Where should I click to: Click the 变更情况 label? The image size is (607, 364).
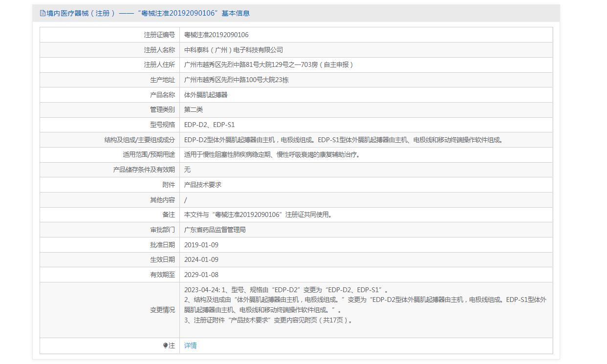pos(162,310)
